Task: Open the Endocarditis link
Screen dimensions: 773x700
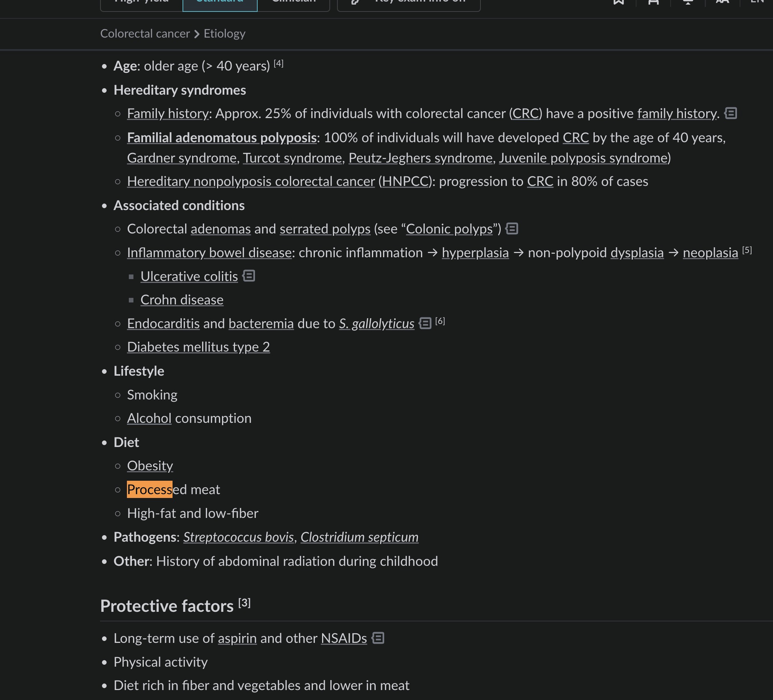Action: click(x=163, y=324)
